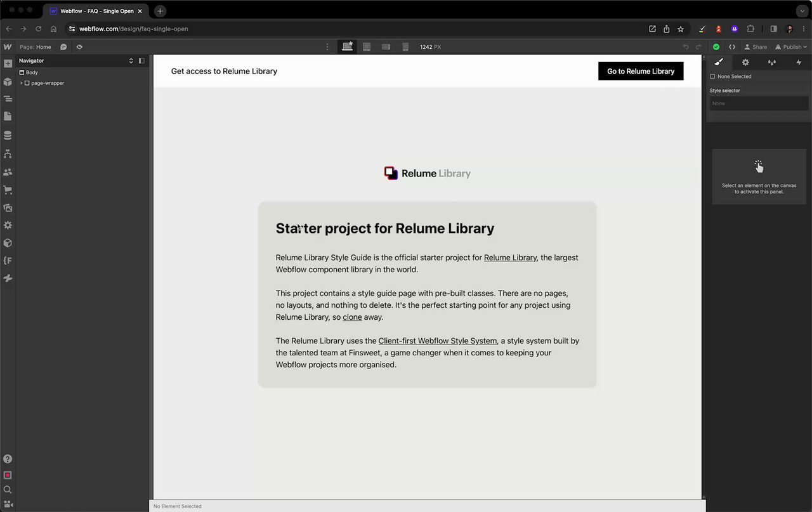Reload the browser page
This screenshot has height=512, width=812.
(x=39, y=29)
